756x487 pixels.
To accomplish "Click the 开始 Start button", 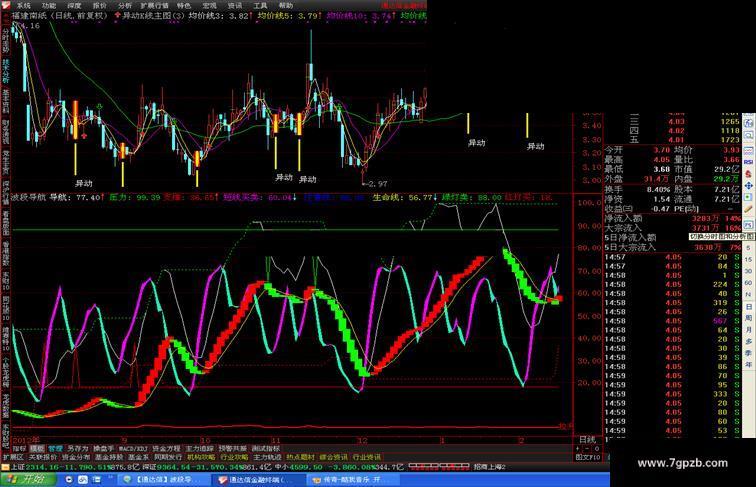I will click(27, 480).
